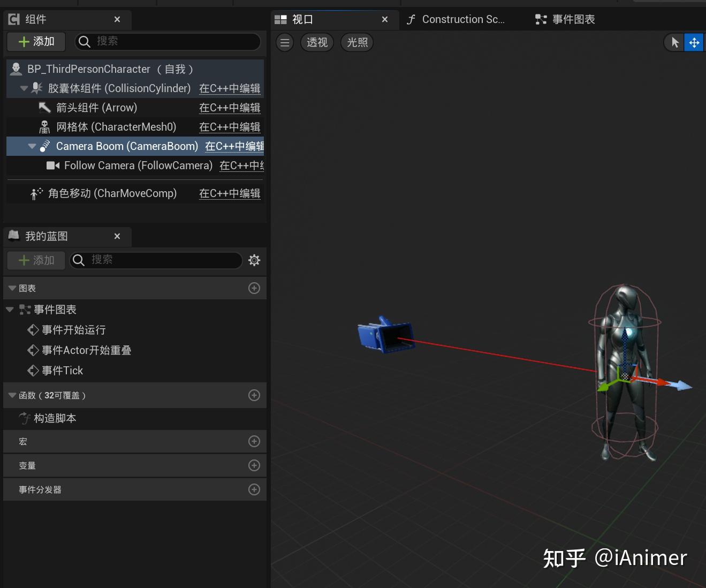
Task: Collapse the Camera Boom node arrow
Action: click(32, 146)
